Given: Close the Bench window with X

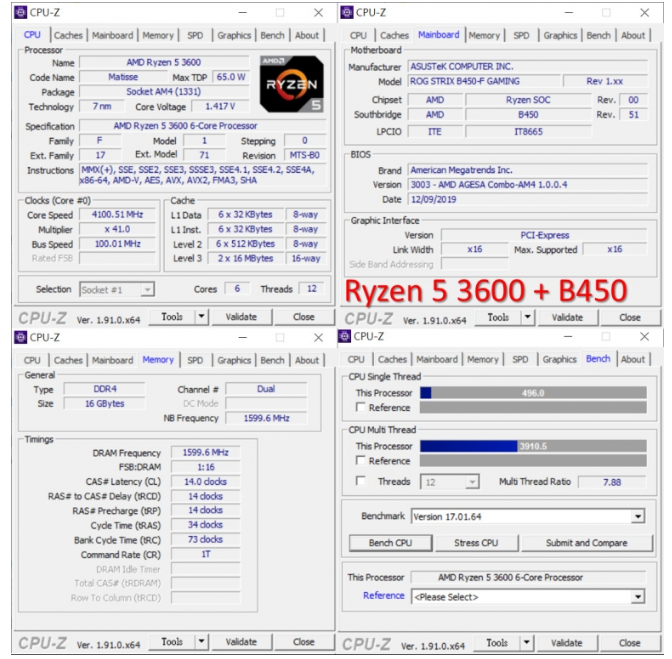Looking at the screenshot, I should click(645, 337).
